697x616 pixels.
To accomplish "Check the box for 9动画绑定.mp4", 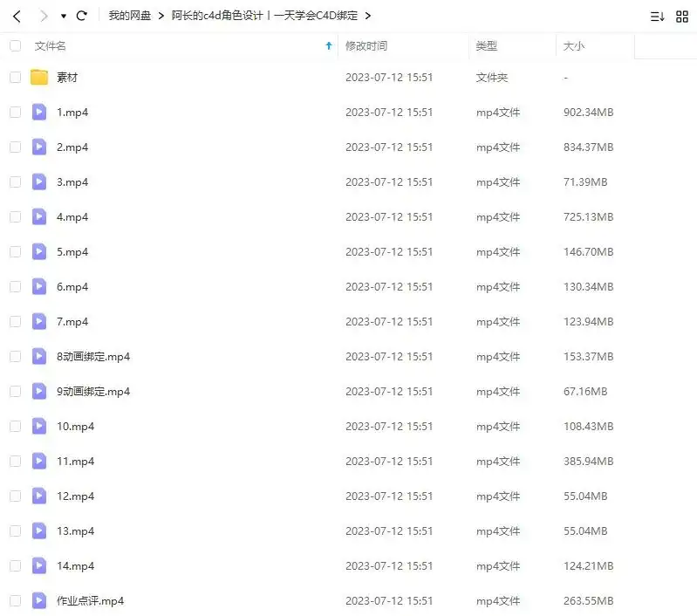I will [15, 392].
